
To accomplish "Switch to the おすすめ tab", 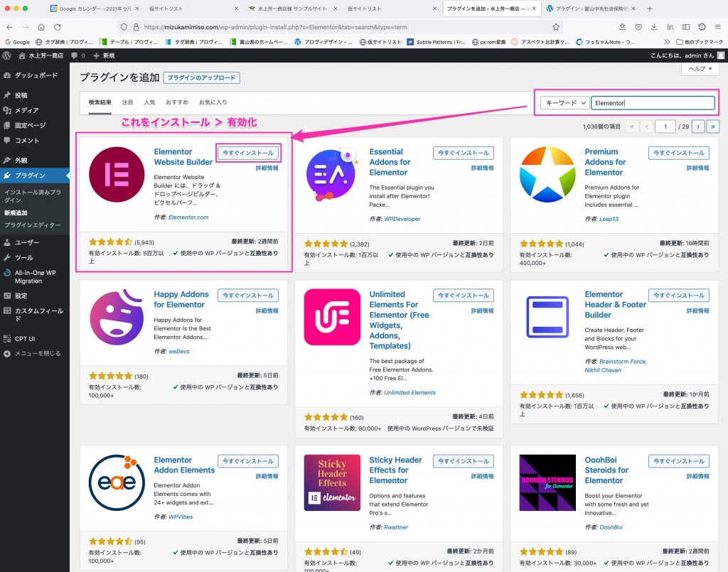I will click(176, 102).
